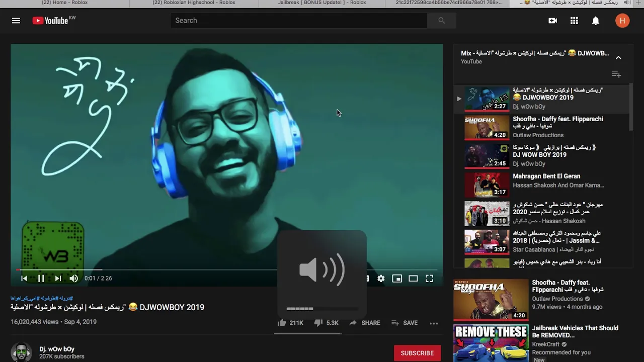Open the Dj. wOw bOy channel avatar

(x=21, y=352)
